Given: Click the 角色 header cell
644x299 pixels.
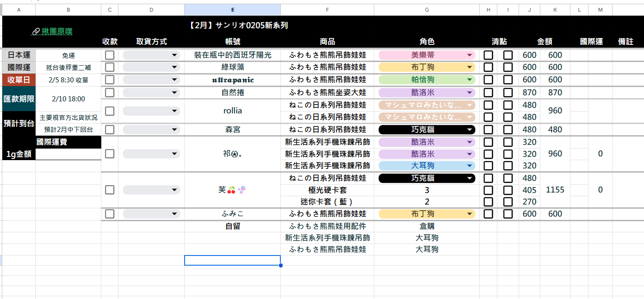Looking at the screenshot, I should [427, 41].
